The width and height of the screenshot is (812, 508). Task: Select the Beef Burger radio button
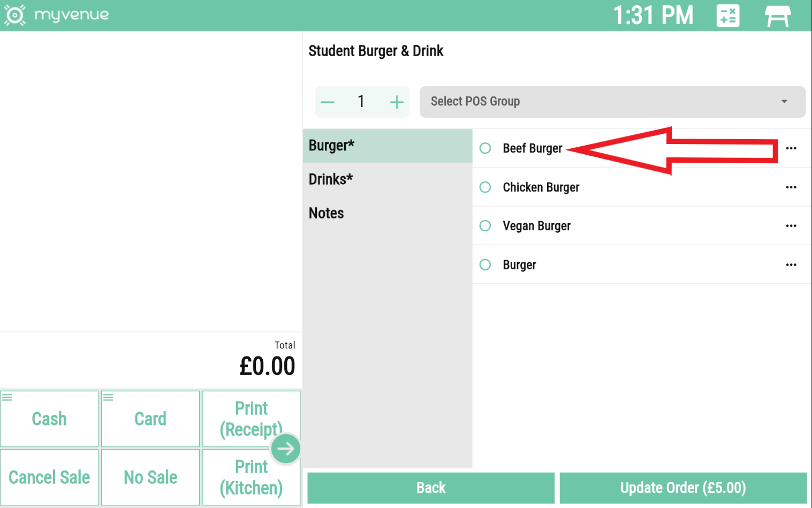pyautogui.click(x=485, y=148)
